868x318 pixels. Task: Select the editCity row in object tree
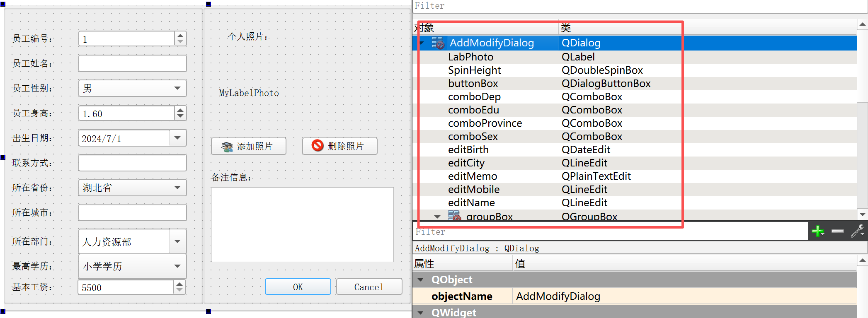pyautogui.click(x=634, y=163)
